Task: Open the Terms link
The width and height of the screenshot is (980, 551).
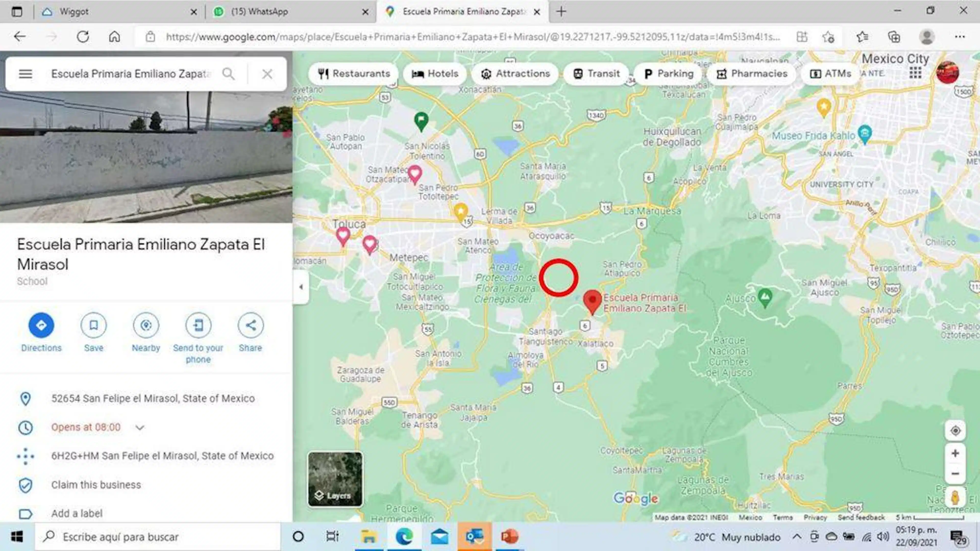Action: [783, 518]
